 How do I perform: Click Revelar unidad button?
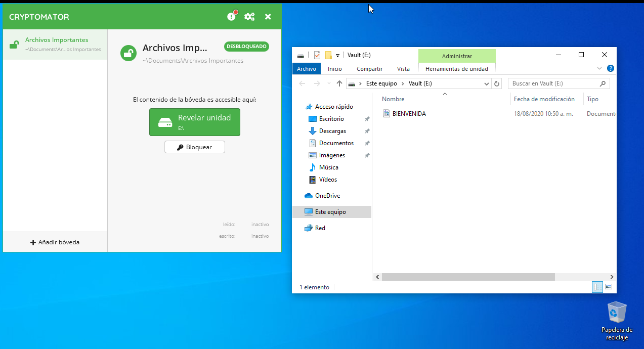pyautogui.click(x=195, y=122)
